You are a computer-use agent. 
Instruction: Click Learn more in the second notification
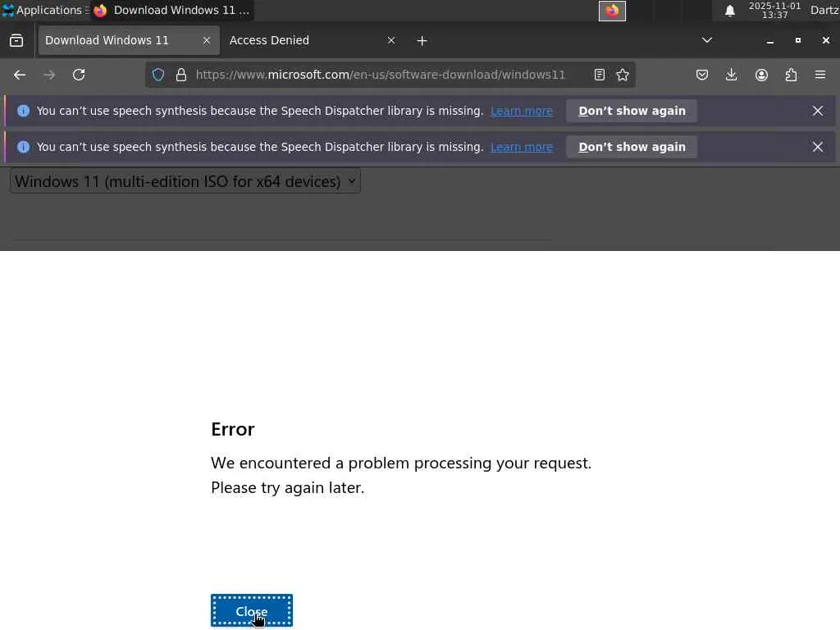point(521,147)
